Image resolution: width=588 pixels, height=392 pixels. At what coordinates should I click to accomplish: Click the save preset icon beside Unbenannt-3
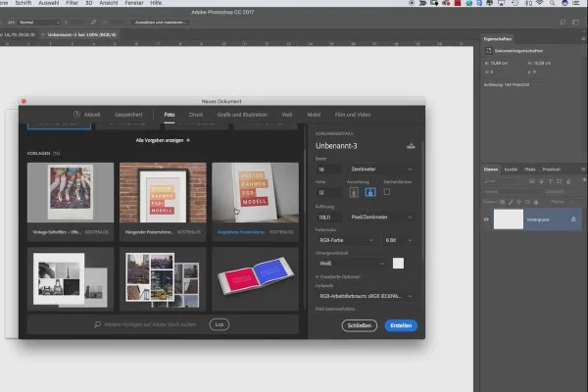tap(410, 146)
